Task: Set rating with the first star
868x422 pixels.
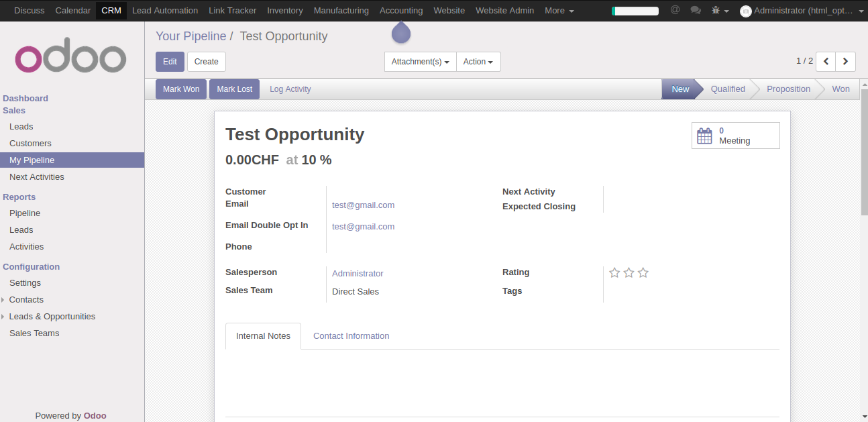Action: (x=614, y=272)
